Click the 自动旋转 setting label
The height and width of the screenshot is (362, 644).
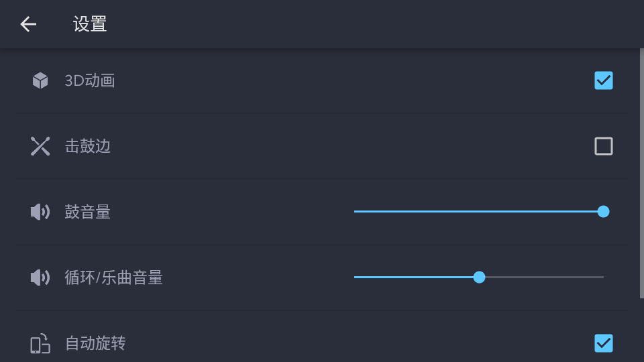point(95,344)
